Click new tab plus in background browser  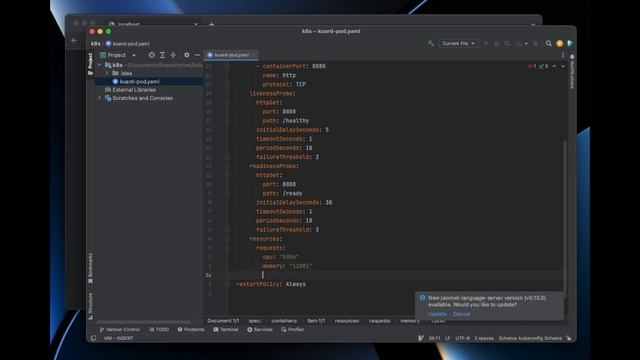tap(211, 24)
